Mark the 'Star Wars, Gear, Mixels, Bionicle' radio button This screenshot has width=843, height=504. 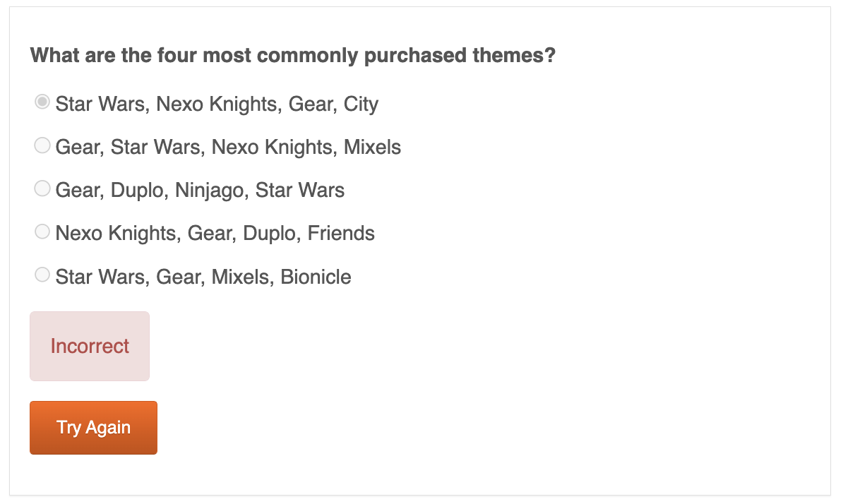tap(42, 274)
